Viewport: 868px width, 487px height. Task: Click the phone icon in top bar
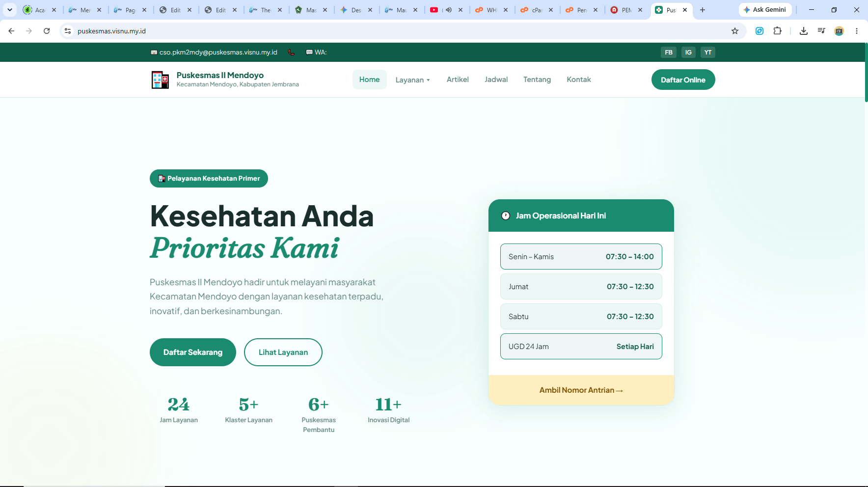click(291, 53)
